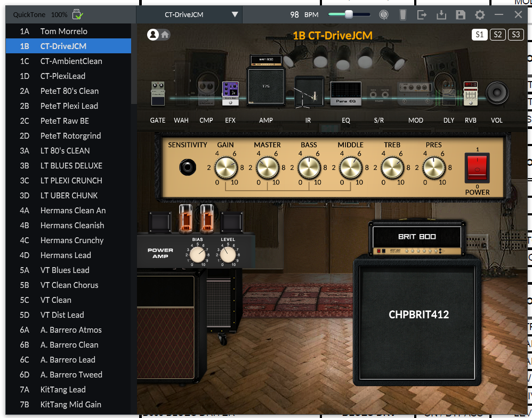Select preset 4A Hermans Clean An
The height and width of the screenshot is (418, 532).
coord(68,211)
